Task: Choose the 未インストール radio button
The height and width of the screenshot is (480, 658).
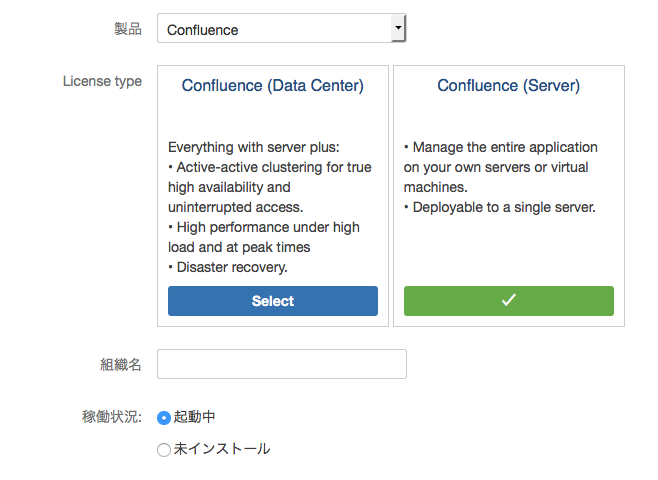Action: coord(164,450)
